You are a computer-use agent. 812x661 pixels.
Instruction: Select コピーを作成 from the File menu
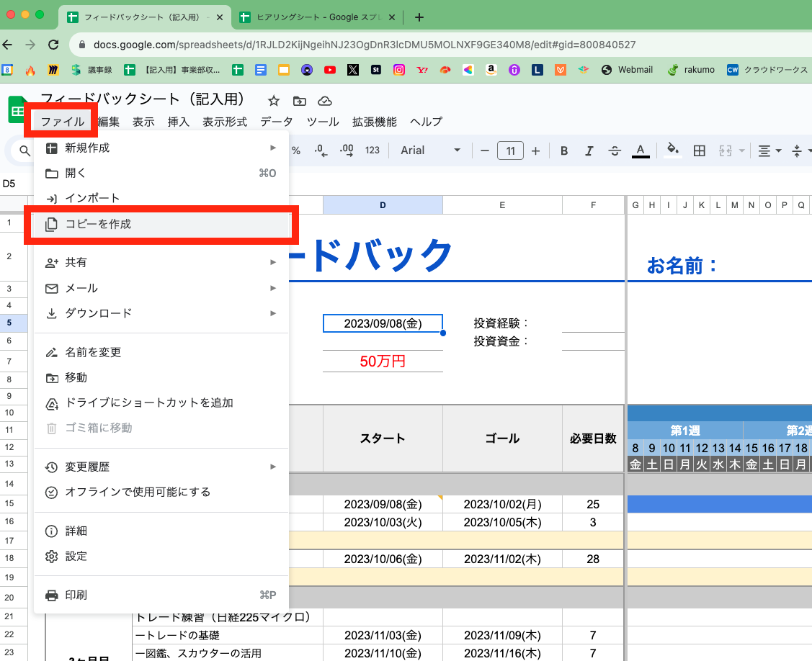pyautogui.click(x=101, y=225)
